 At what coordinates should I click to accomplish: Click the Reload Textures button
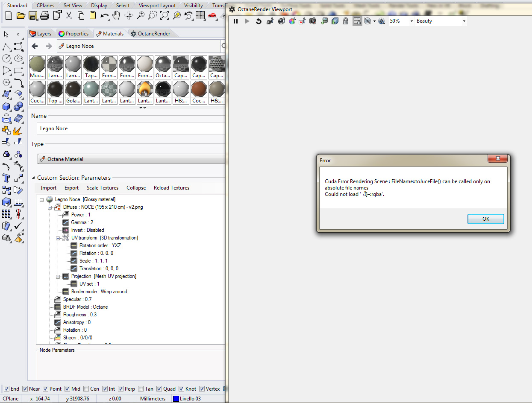[x=171, y=188]
